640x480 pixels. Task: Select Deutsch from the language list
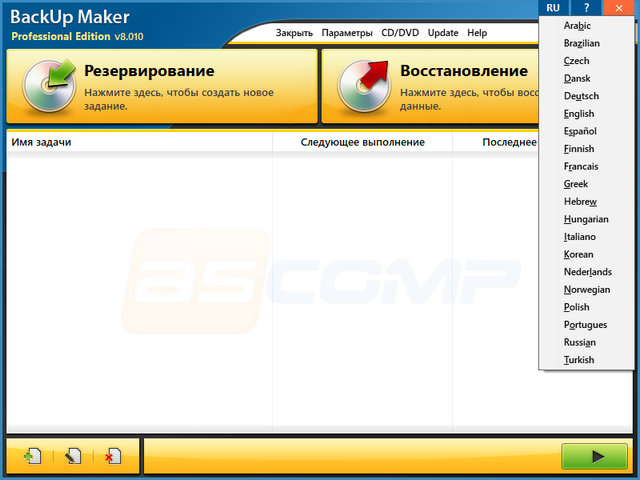pyautogui.click(x=581, y=96)
